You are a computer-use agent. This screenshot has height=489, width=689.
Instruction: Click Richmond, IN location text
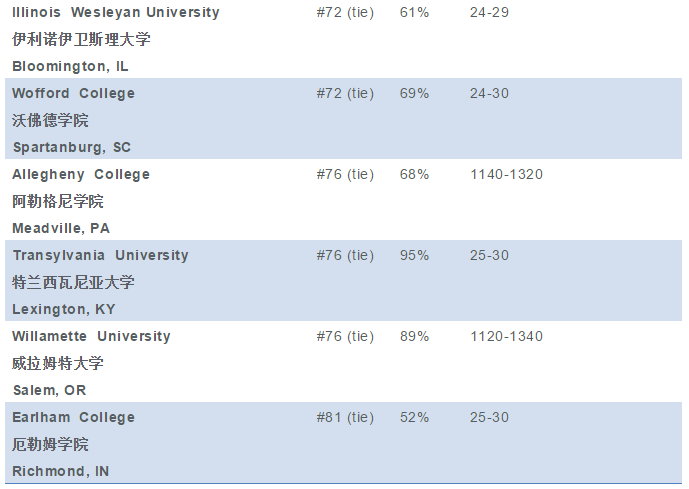(61, 471)
